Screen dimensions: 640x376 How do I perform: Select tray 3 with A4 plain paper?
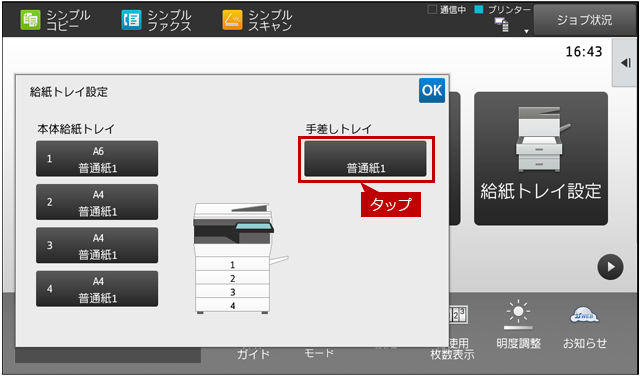click(x=97, y=245)
